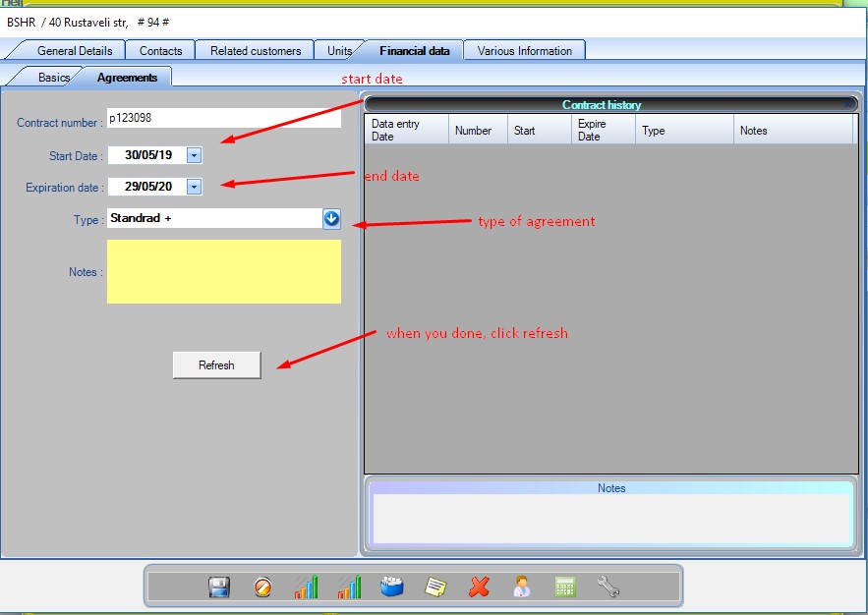
Task: Open the Basics sub-tab
Action: click(54, 78)
